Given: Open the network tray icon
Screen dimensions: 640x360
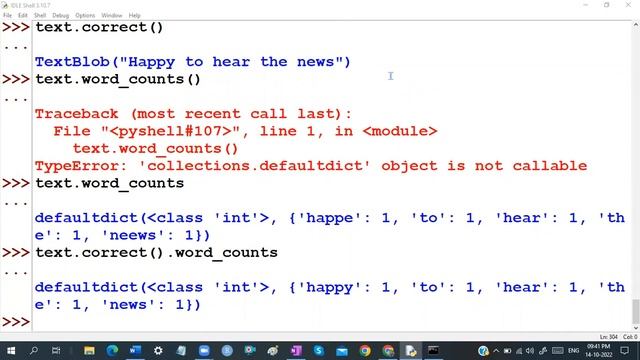Looking at the screenshot, I should tap(519, 351).
